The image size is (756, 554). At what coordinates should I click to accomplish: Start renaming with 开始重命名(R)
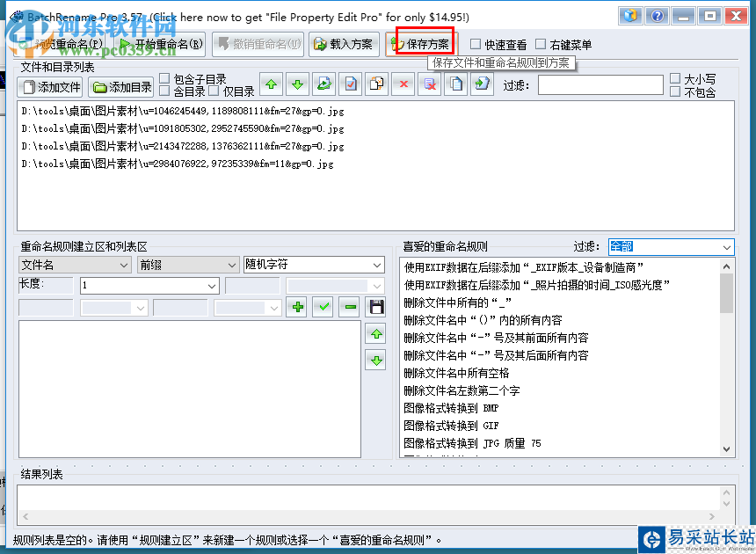pyautogui.click(x=161, y=44)
